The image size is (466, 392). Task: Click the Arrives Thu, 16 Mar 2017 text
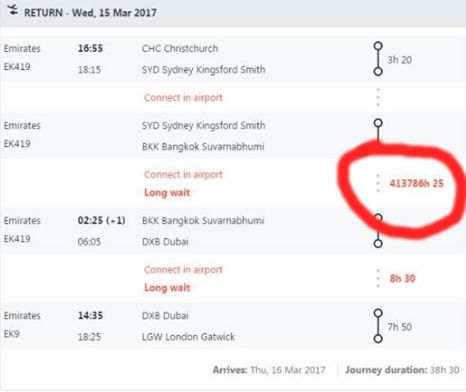[269, 370]
